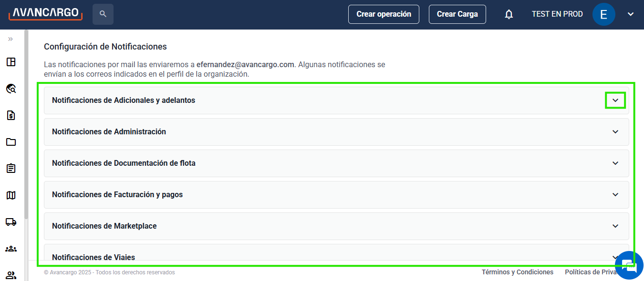Expand Notificaciones de Facturación y pagos chevron

click(615, 195)
